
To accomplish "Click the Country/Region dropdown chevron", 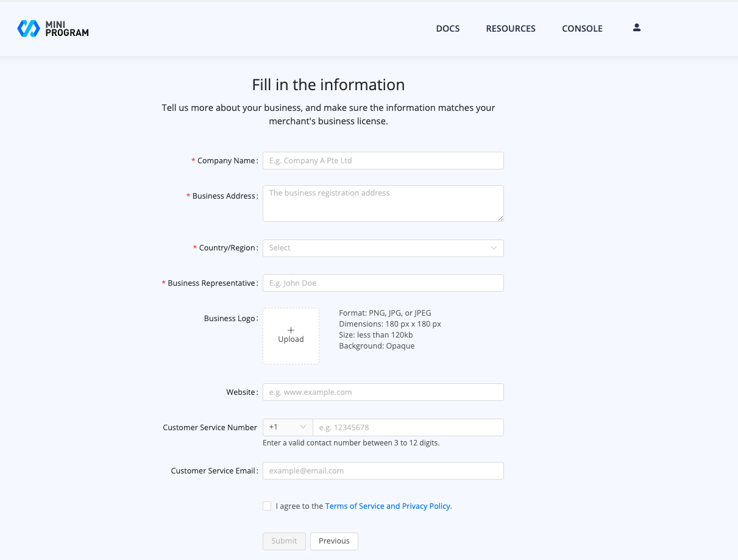I will pyautogui.click(x=494, y=248).
